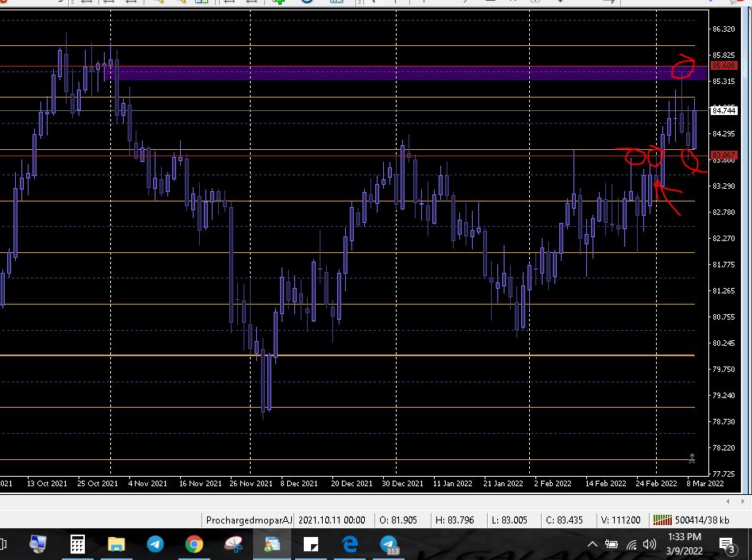The image size is (752, 560).
Task: Click the 82.780 price scale label
Action: click(723, 213)
